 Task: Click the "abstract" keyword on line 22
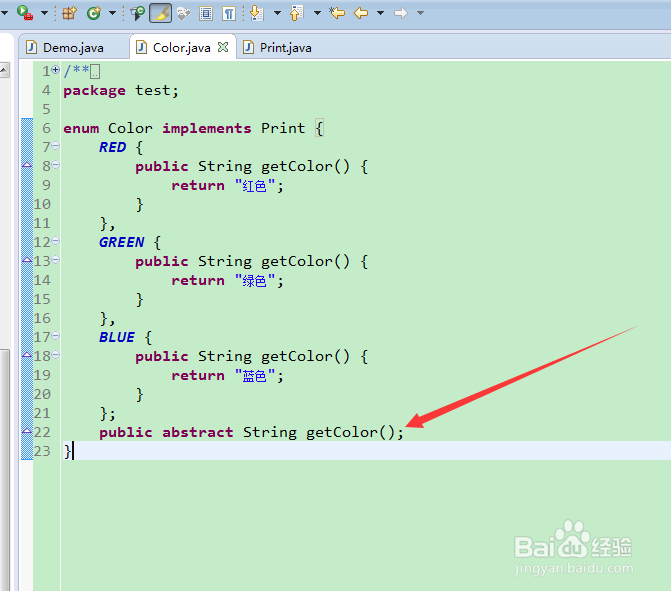click(198, 432)
